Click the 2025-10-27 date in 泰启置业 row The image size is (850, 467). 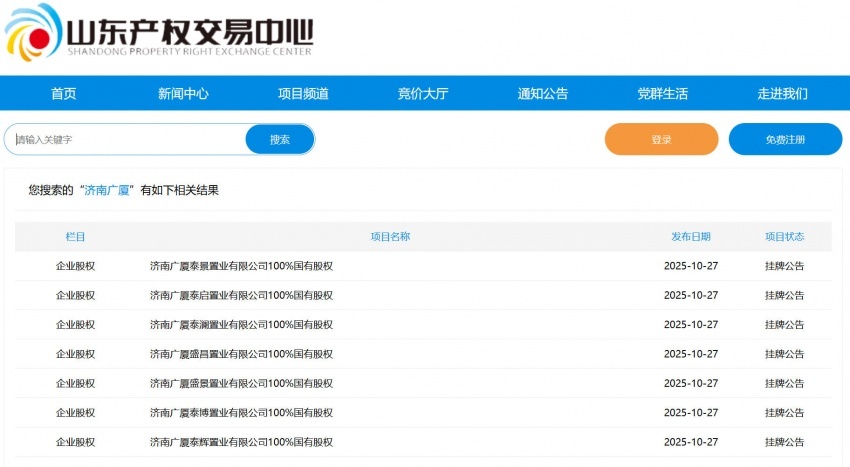point(691,295)
